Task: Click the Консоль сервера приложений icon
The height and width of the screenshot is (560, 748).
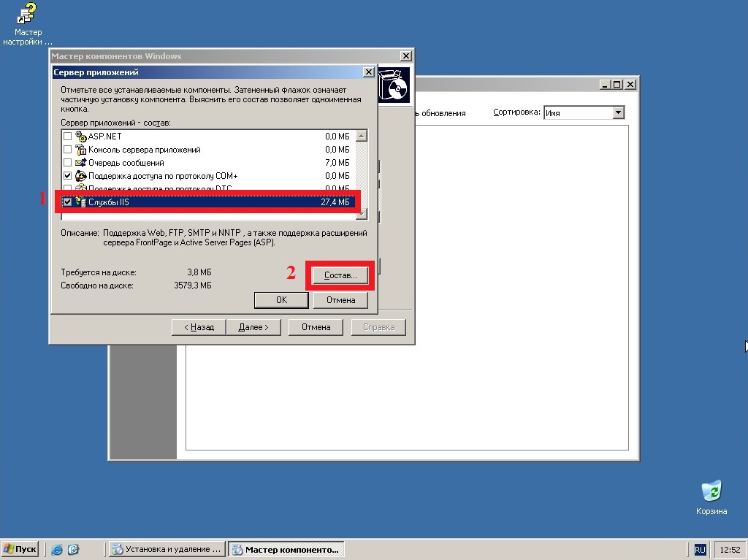Action: pyautogui.click(x=80, y=150)
